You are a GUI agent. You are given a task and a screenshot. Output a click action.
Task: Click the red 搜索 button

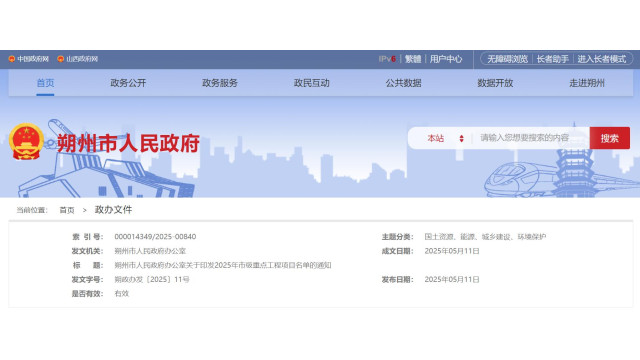click(609, 138)
